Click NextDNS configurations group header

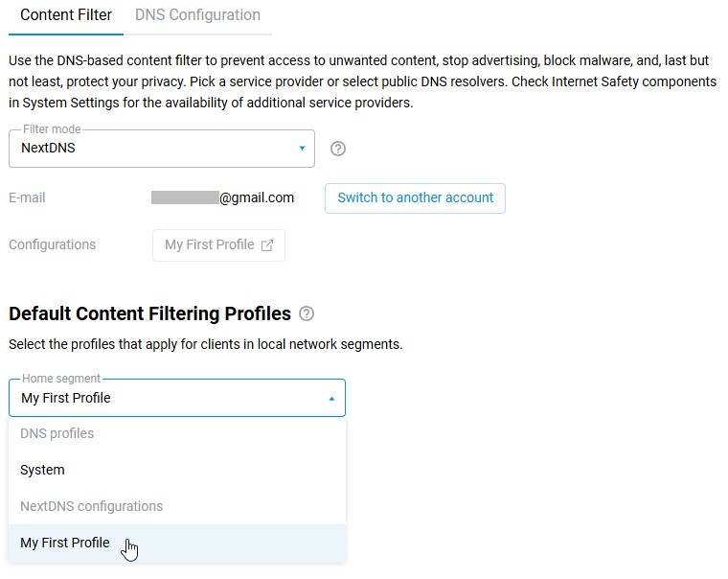point(91,506)
